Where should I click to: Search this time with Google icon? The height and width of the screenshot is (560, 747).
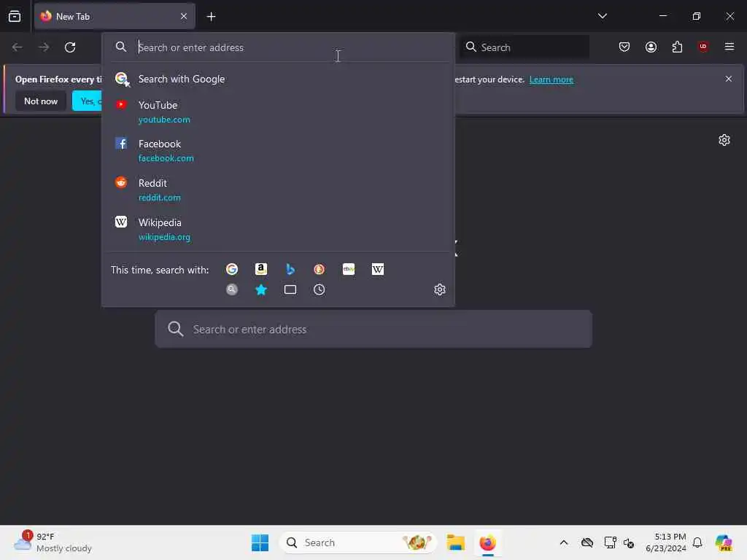(232, 270)
